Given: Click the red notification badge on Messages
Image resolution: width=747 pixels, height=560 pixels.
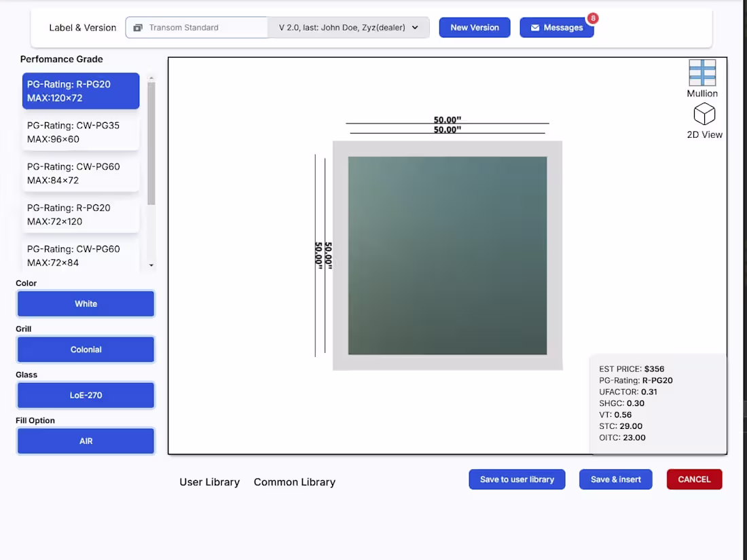Looking at the screenshot, I should click(x=594, y=18).
